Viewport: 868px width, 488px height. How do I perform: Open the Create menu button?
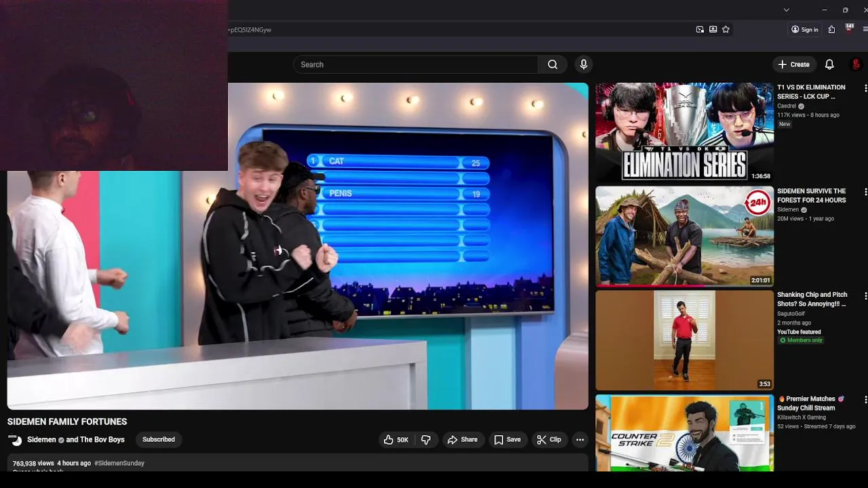793,64
